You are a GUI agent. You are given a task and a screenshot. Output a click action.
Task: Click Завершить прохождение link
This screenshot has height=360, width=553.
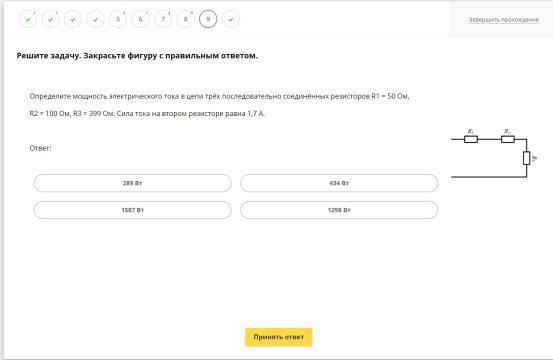tap(504, 20)
